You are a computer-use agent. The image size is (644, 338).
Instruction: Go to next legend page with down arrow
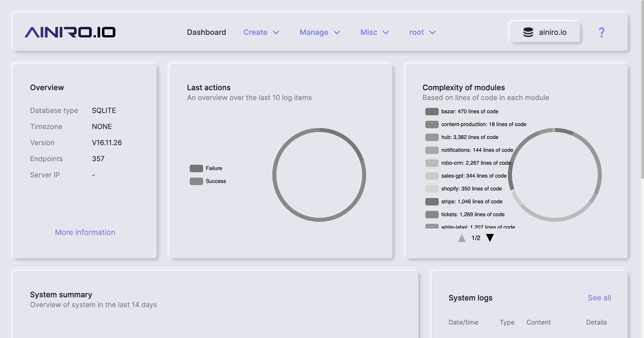[x=490, y=238]
